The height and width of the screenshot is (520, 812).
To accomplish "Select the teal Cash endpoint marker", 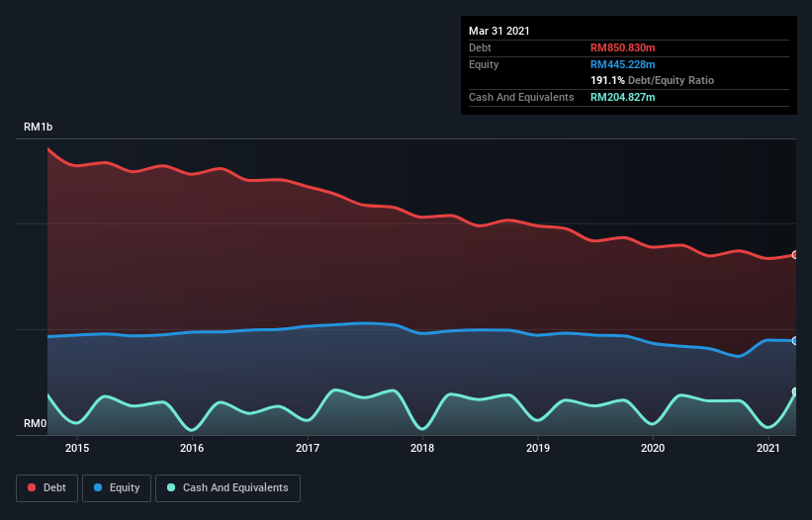I will [x=795, y=391].
